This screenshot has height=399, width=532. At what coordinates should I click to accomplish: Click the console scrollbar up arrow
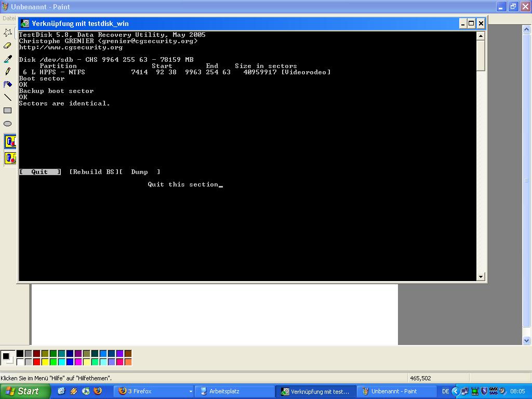click(x=481, y=36)
